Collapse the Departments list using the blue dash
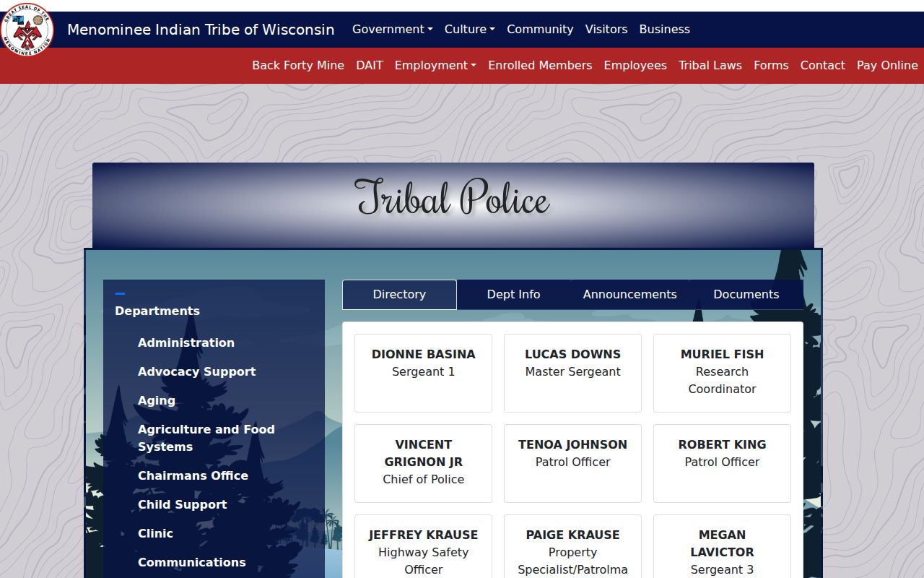The height and width of the screenshot is (578, 924). (120, 293)
